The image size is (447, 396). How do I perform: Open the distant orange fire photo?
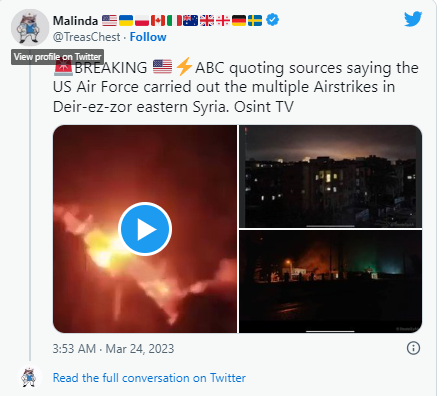331,281
